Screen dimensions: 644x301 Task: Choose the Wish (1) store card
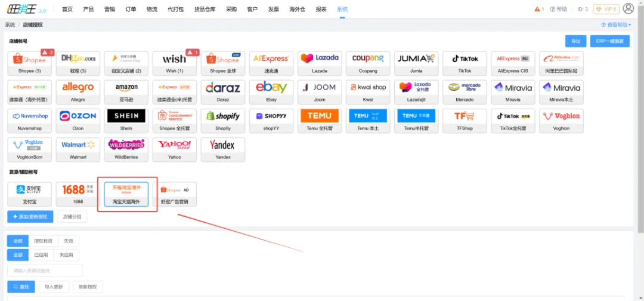(x=175, y=63)
